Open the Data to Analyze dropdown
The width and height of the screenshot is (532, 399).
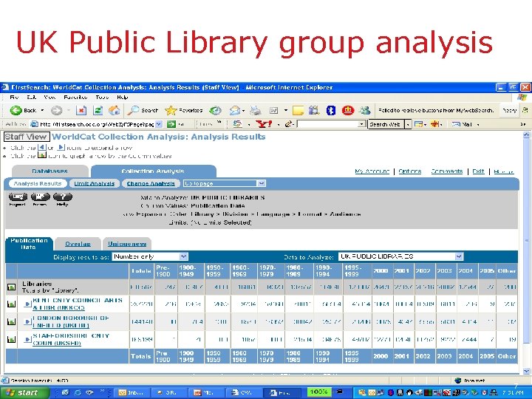click(400, 256)
